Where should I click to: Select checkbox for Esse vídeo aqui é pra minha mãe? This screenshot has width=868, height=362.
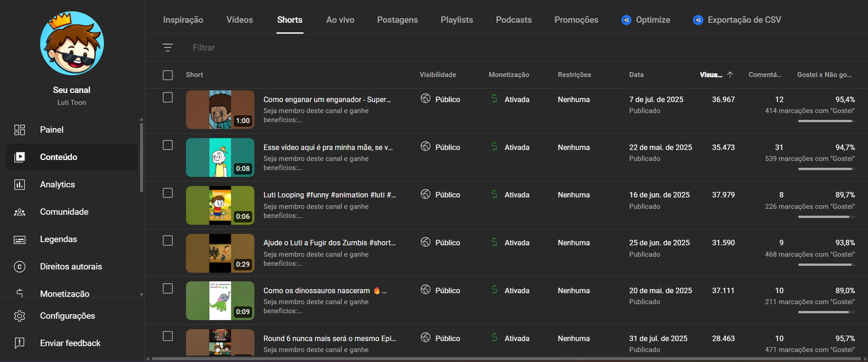tap(168, 145)
